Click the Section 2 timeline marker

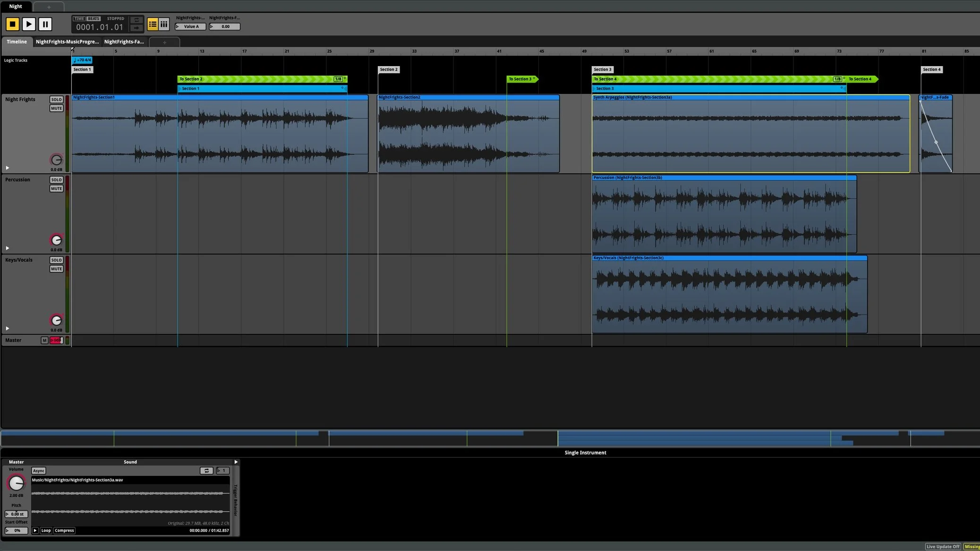tap(389, 69)
